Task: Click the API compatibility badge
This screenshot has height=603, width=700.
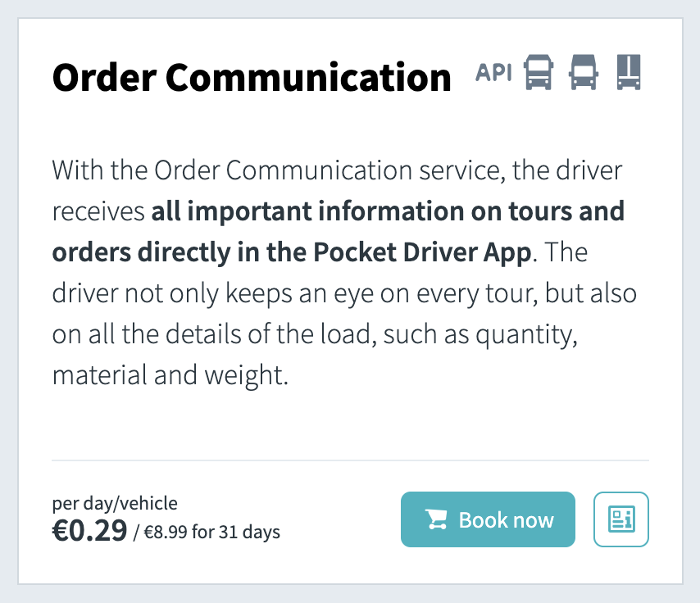Action: click(x=492, y=72)
